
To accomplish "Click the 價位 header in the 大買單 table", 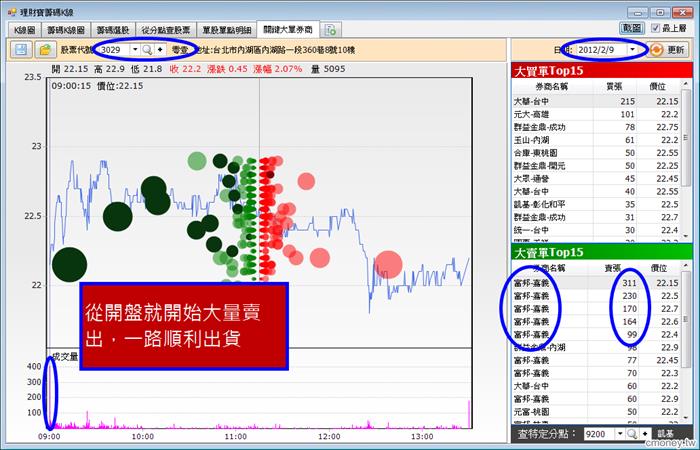I will tap(658, 87).
